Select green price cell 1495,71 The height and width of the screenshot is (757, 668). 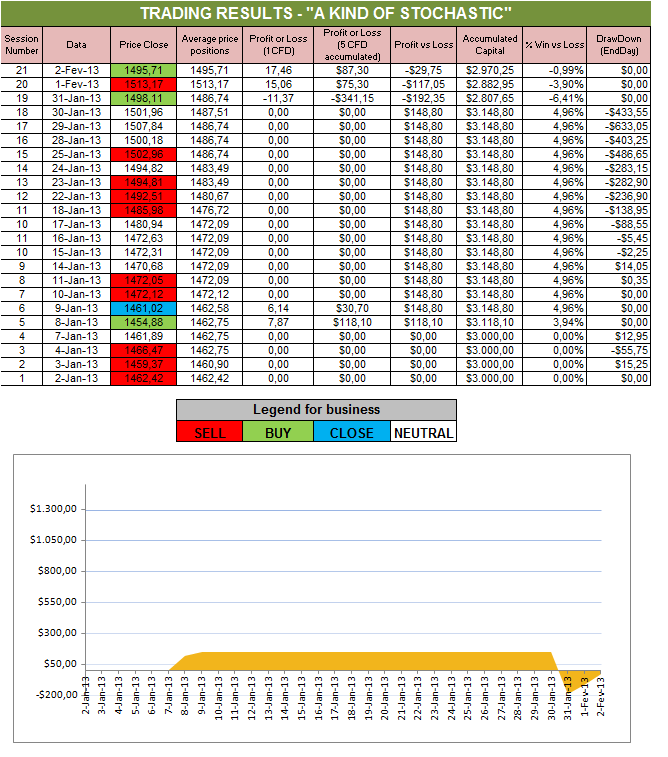point(144,70)
